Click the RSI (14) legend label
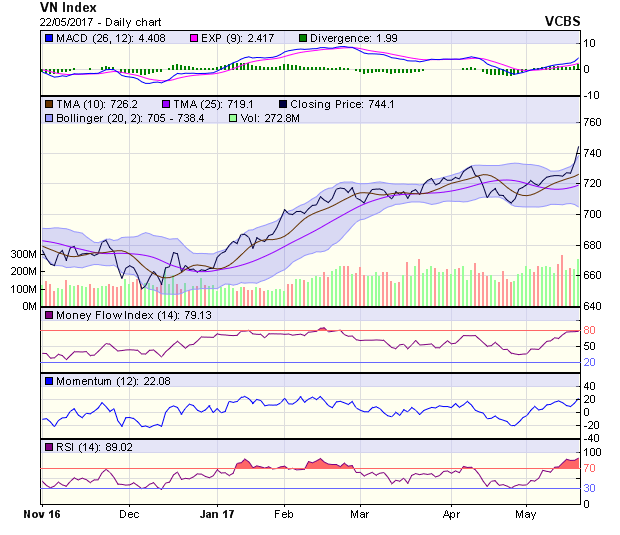 point(81,447)
